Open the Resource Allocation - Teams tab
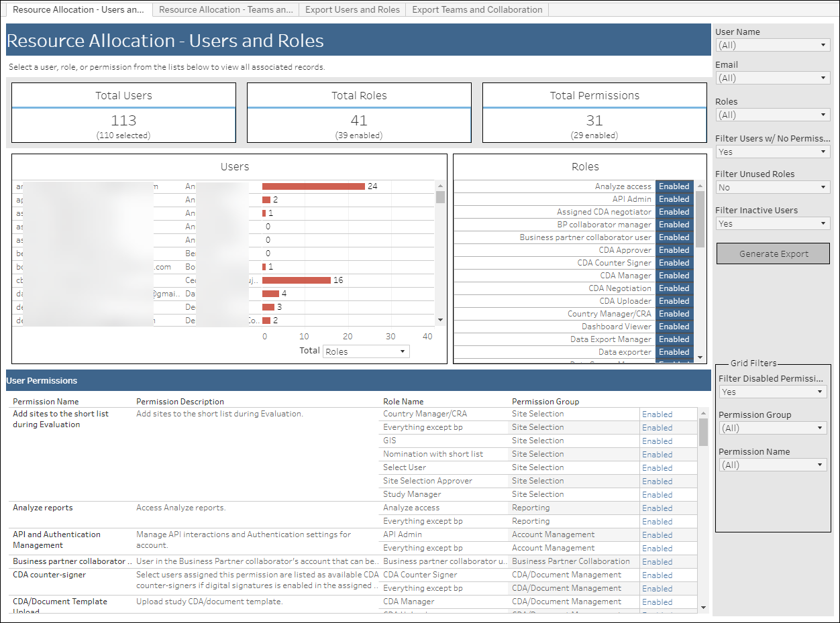Screen dimensions: 840x623 [x=225, y=9]
